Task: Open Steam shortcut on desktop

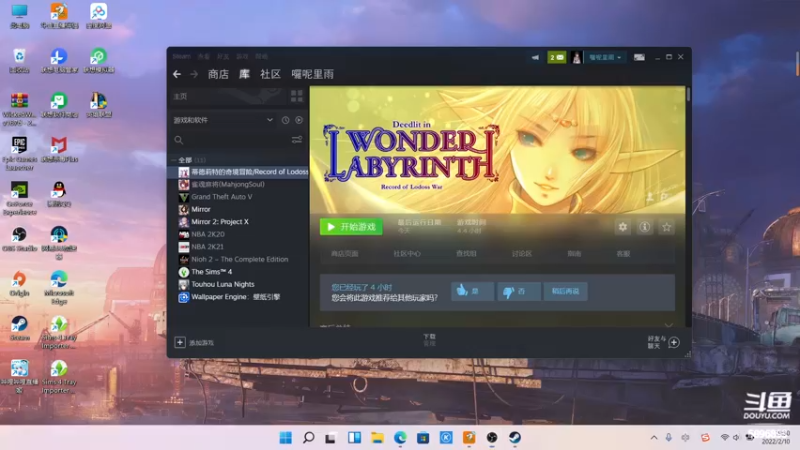Action: [x=19, y=328]
